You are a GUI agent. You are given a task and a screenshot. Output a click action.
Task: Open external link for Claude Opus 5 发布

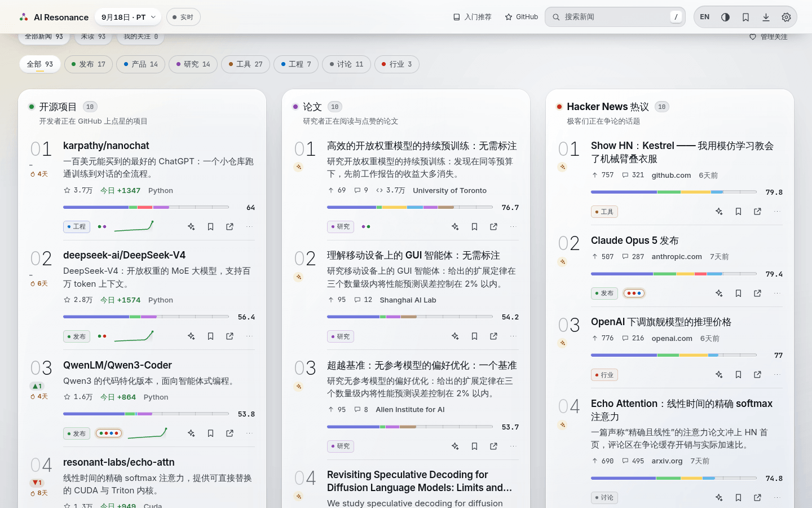tap(757, 294)
